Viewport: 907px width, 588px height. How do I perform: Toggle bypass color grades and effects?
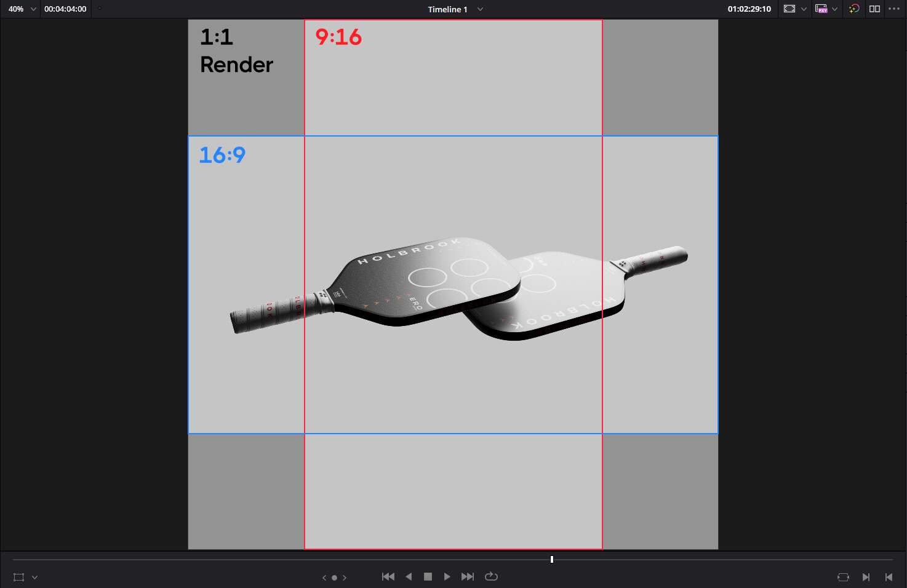[854, 9]
